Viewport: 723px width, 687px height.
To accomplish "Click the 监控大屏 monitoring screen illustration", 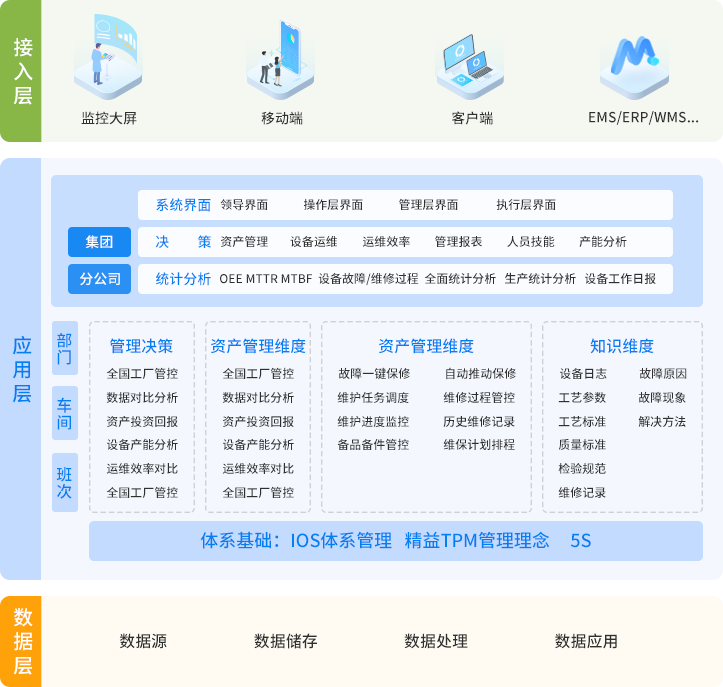I will [x=108, y=56].
